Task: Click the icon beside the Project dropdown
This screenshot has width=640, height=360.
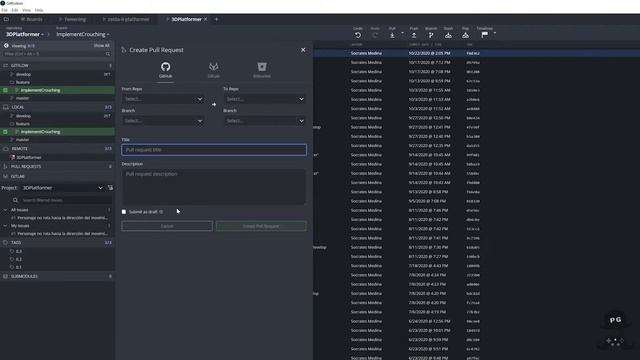Action: [110, 188]
